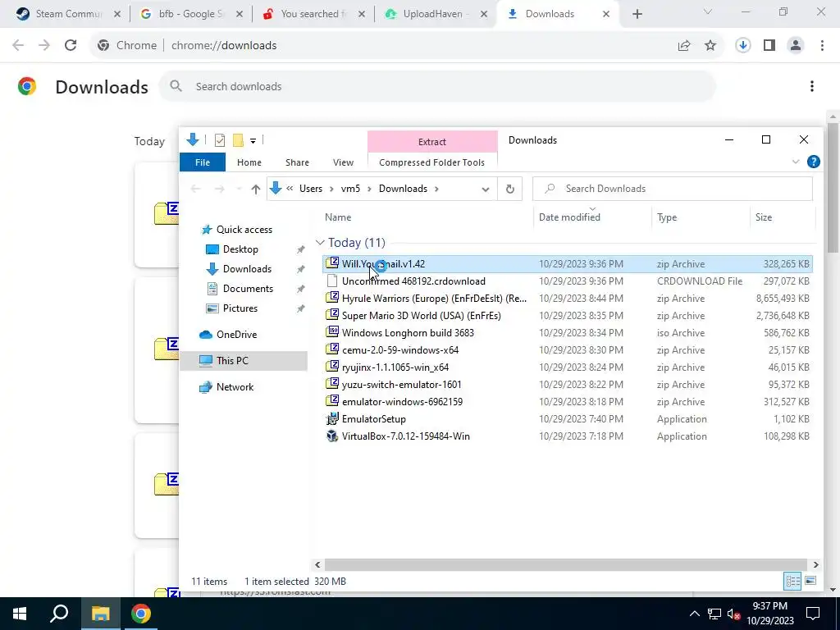Select Network in the navigation pane
840x630 pixels.
coord(235,387)
